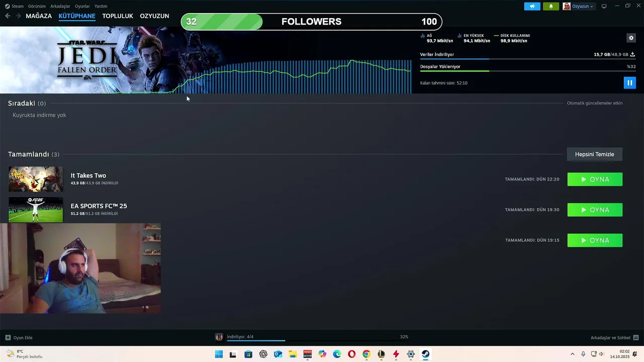This screenshot has height=362, width=644.
Task: Switch to the MAĞAZA tab
Action: [x=39, y=16]
